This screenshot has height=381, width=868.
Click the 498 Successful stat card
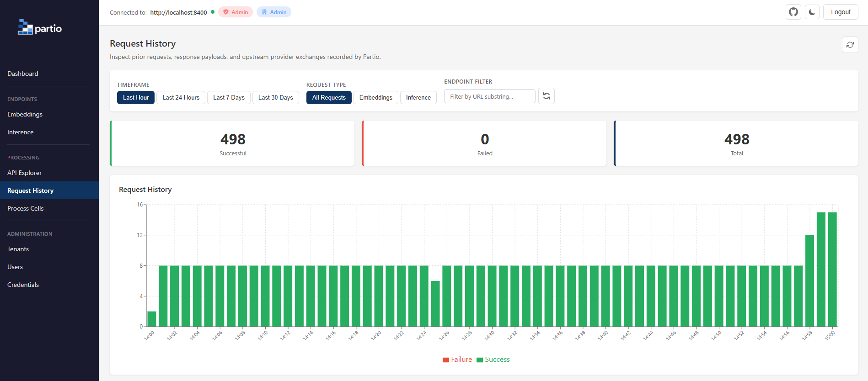click(232, 143)
